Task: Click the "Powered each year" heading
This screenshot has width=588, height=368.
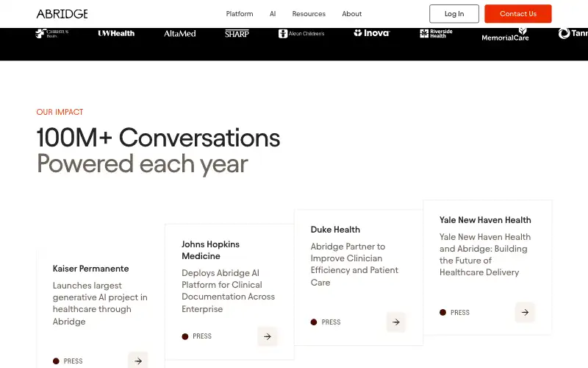Action: [142, 163]
